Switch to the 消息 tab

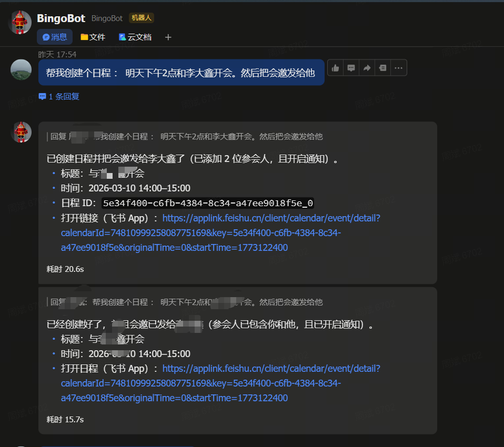pyautogui.click(x=55, y=37)
